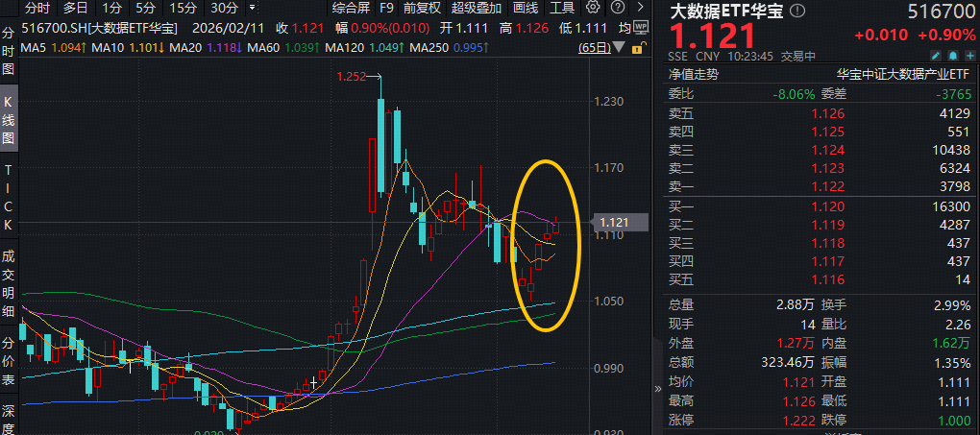Screen dimensions: 980x435
Task: Open the 工具 tools menu
Action: 562,8
